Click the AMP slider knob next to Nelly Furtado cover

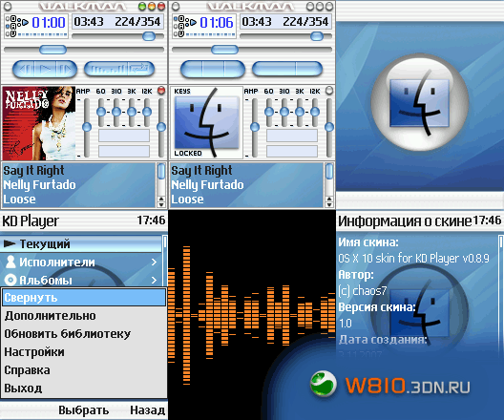click(87, 127)
